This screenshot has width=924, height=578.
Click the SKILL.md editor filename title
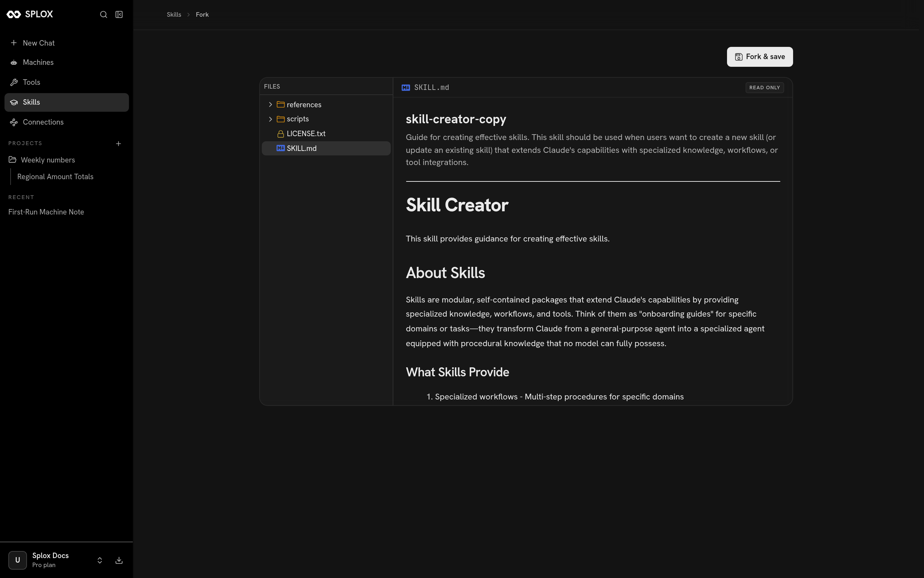pos(432,88)
